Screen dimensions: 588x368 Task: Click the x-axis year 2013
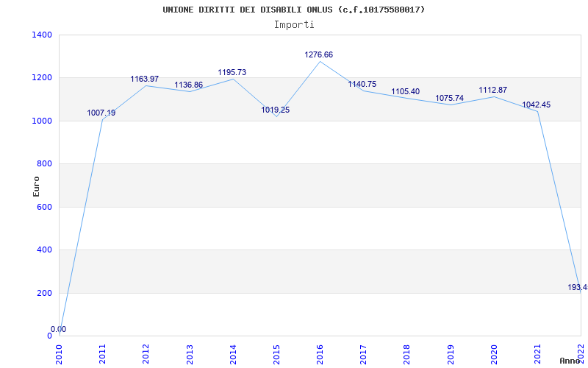(x=190, y=355)
